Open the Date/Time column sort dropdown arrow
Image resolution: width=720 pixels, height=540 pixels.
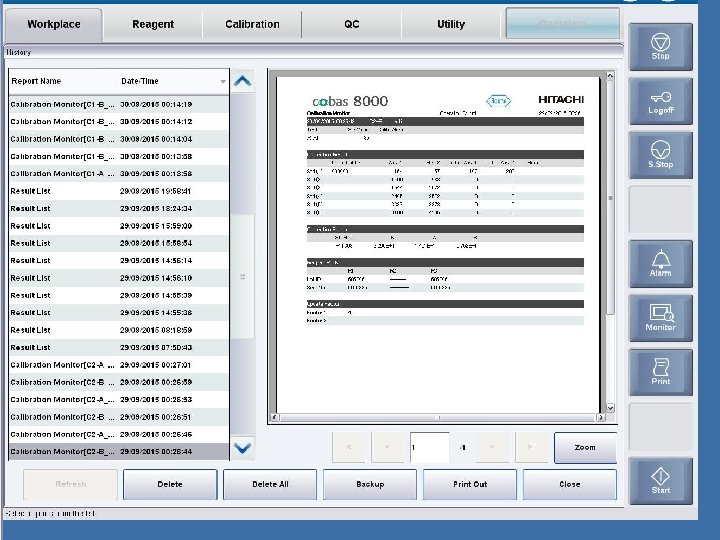tap(223, 81)
